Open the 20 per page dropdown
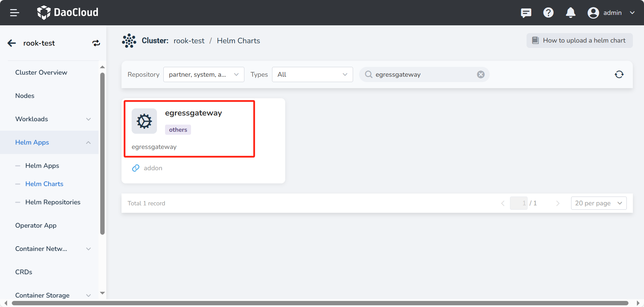Image resolution: width=644 pixels, height=307 pixels. (598, 203)
